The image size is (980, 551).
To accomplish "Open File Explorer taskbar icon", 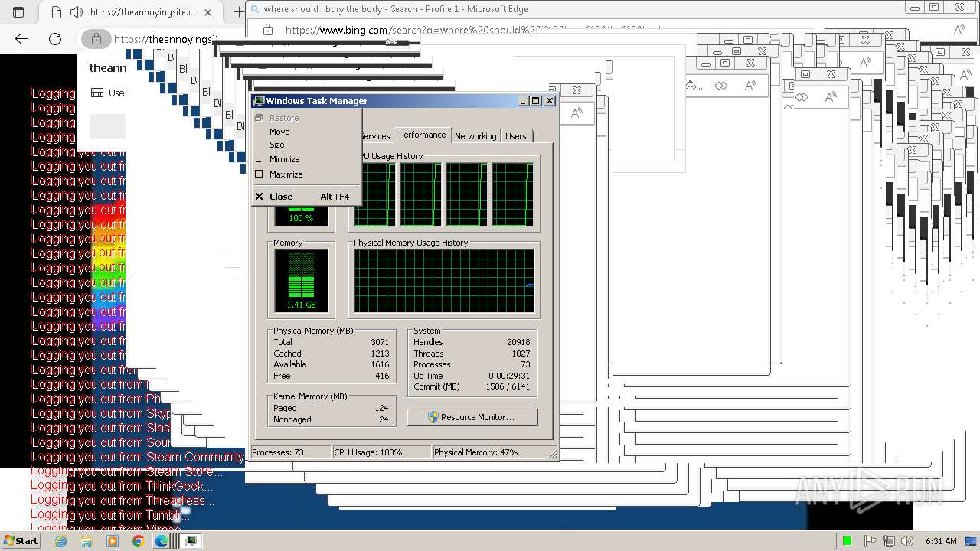I will (x=87, y=541).
